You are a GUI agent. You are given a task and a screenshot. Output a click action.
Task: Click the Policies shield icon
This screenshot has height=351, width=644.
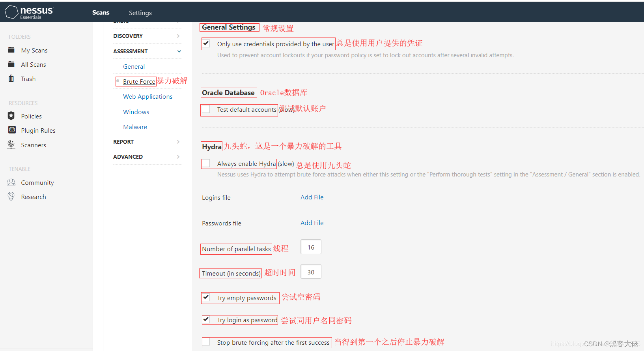11,116
